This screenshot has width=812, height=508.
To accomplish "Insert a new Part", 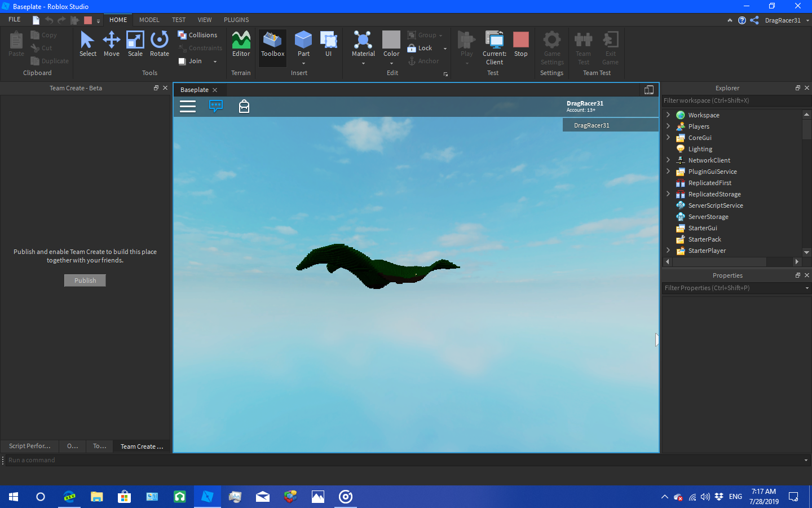I will point(303,43).
